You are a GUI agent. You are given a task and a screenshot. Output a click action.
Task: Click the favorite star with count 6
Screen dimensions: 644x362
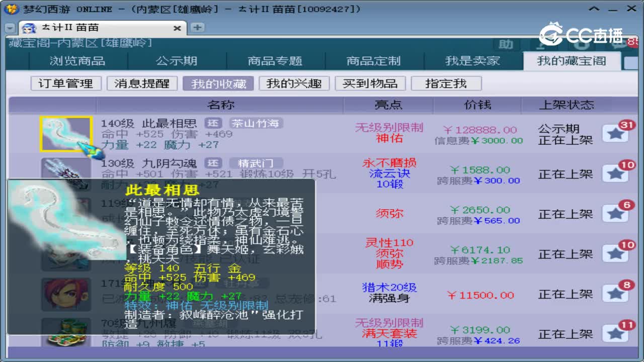coord(615,214)
